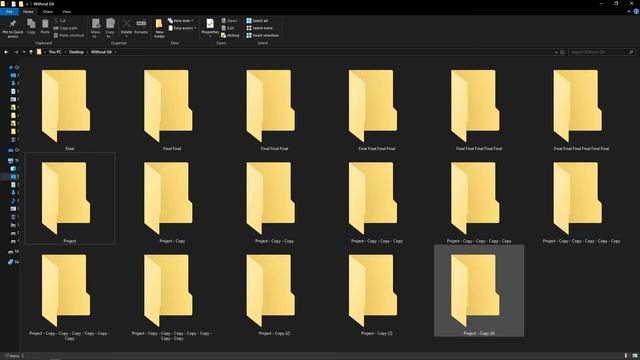Viewport: 640px width, 360px height.
Task: Click Select none in the ribbon
Action: 259,28
